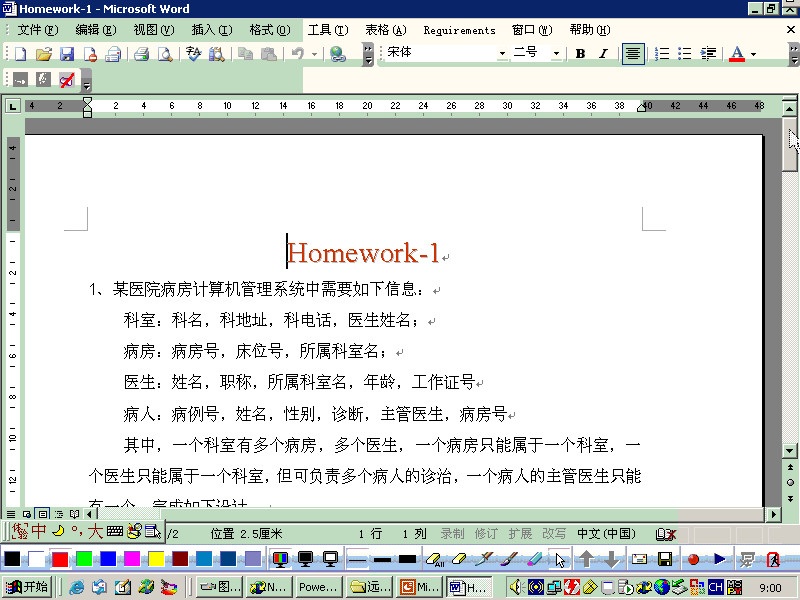The height and width of the screenshot is (600, 800).
Task: Expand undo history dropdown arrow
Action: [x=314, y=54]
